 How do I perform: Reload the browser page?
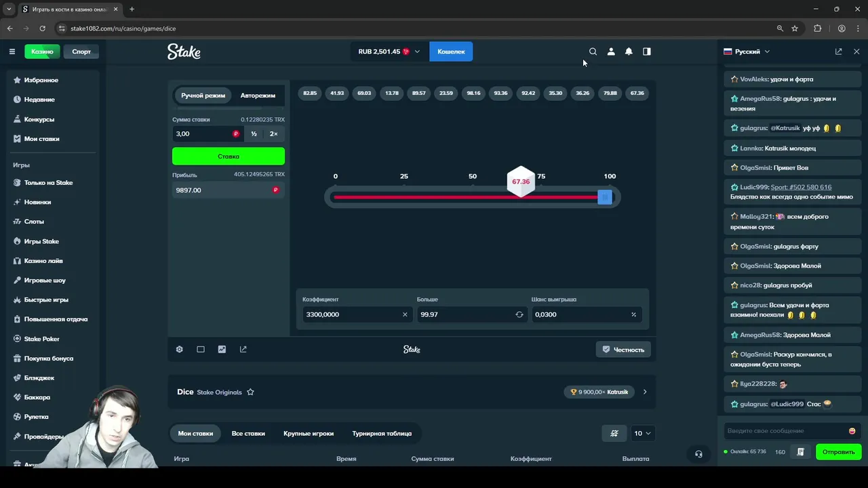click(x=42, y=28)
